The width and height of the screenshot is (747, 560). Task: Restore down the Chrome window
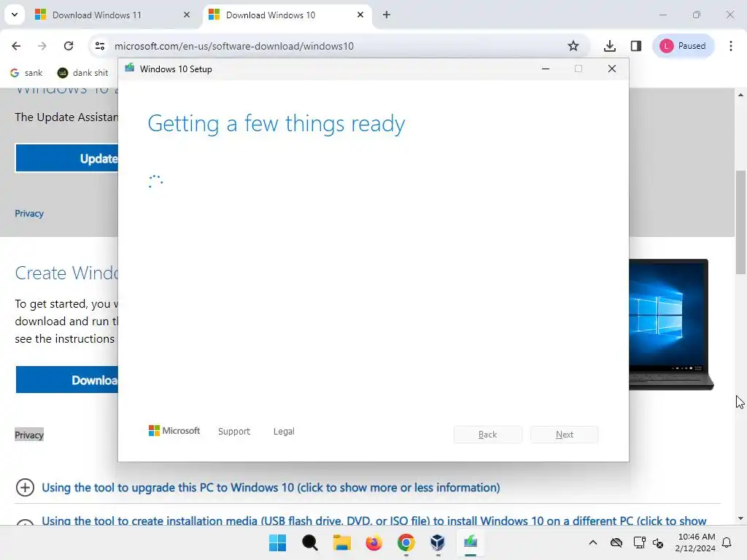click(x=697, y=15)
